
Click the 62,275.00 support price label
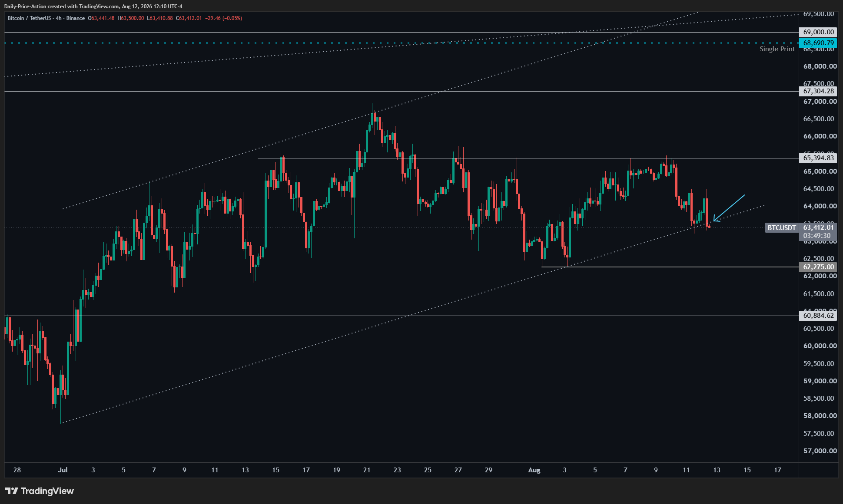click(818, 267)
